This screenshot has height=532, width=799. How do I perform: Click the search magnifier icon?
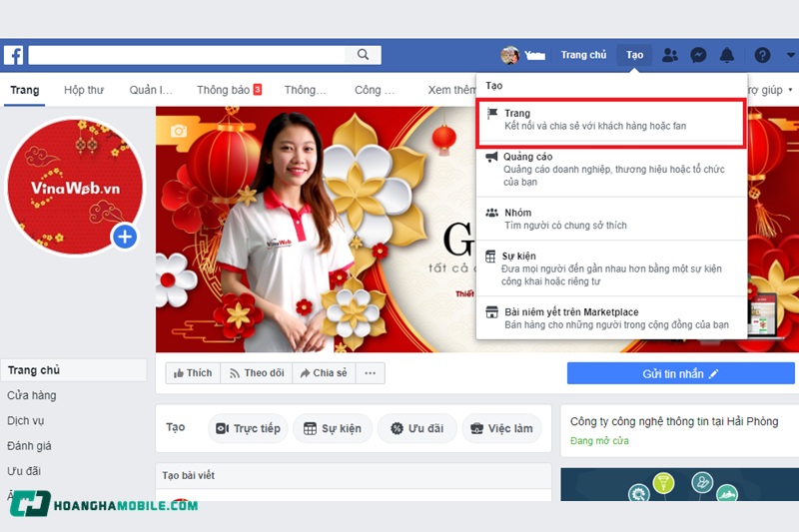[x=363, y=55]
